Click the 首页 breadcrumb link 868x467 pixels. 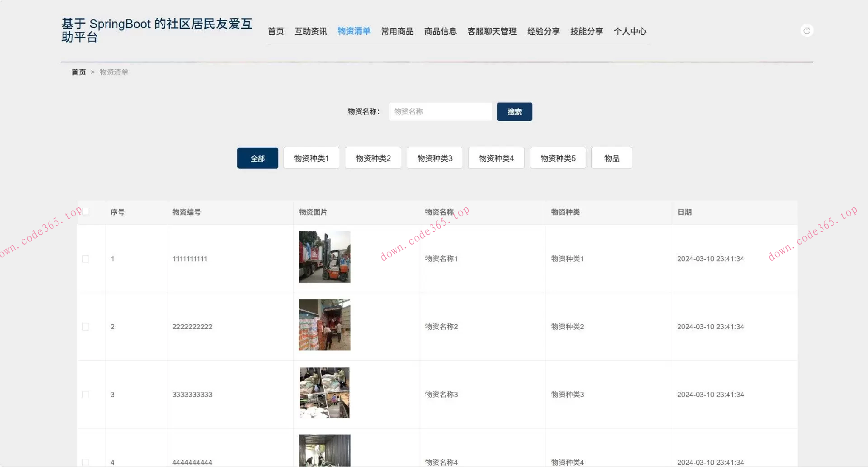pos(79,72)
